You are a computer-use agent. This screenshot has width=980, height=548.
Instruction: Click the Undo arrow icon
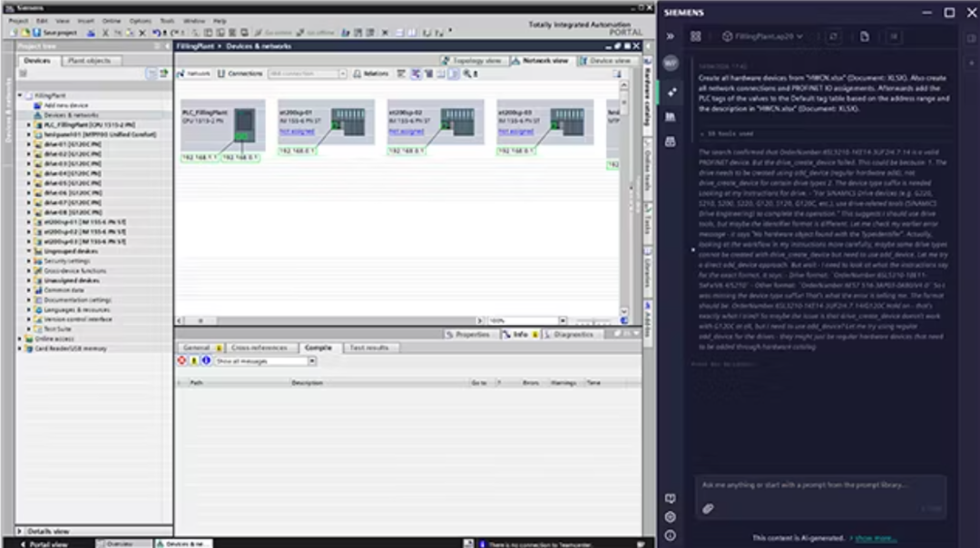tap(156, 33)
